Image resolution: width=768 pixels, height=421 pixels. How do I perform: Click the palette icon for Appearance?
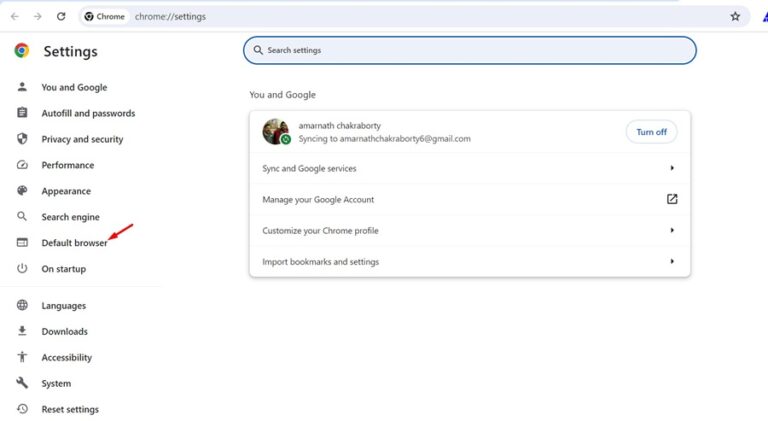(22, 190)
